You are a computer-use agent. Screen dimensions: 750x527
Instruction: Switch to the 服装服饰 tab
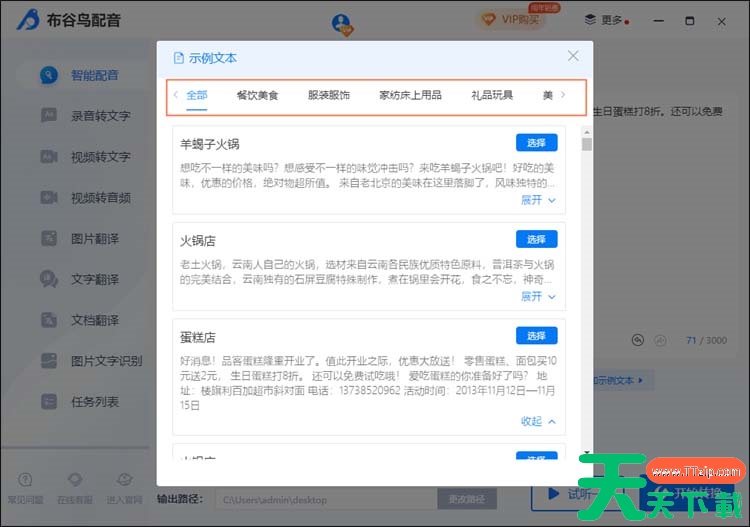pyautogui.click(x=329, y=95)
